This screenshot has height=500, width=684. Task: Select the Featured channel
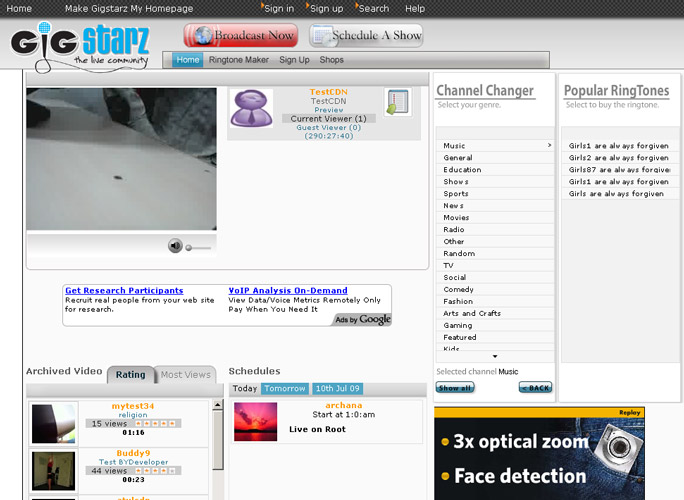(495, 337)
